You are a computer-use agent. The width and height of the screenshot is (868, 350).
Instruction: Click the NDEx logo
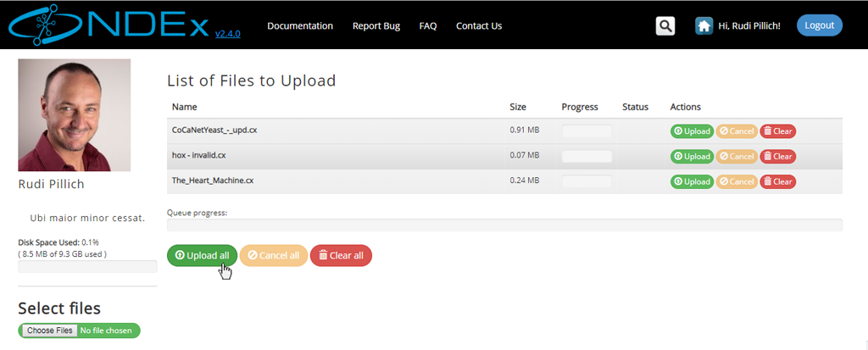(x=109, y=25)
